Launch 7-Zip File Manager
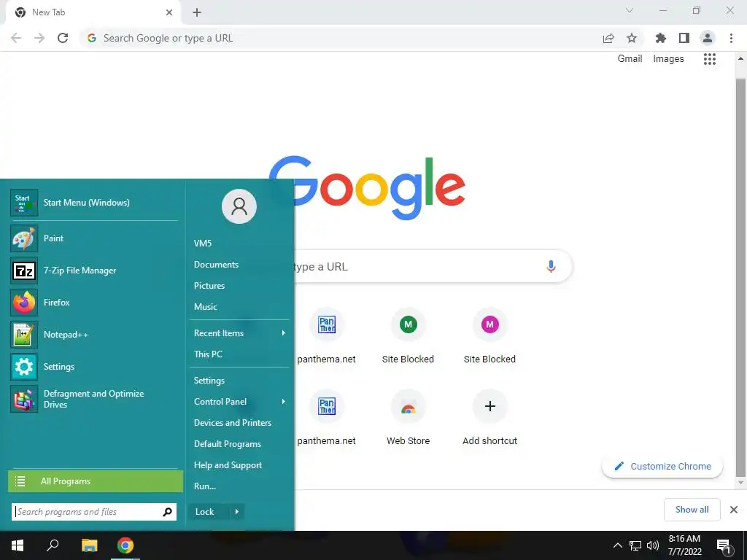747x560 pixels. click(94, 271)
